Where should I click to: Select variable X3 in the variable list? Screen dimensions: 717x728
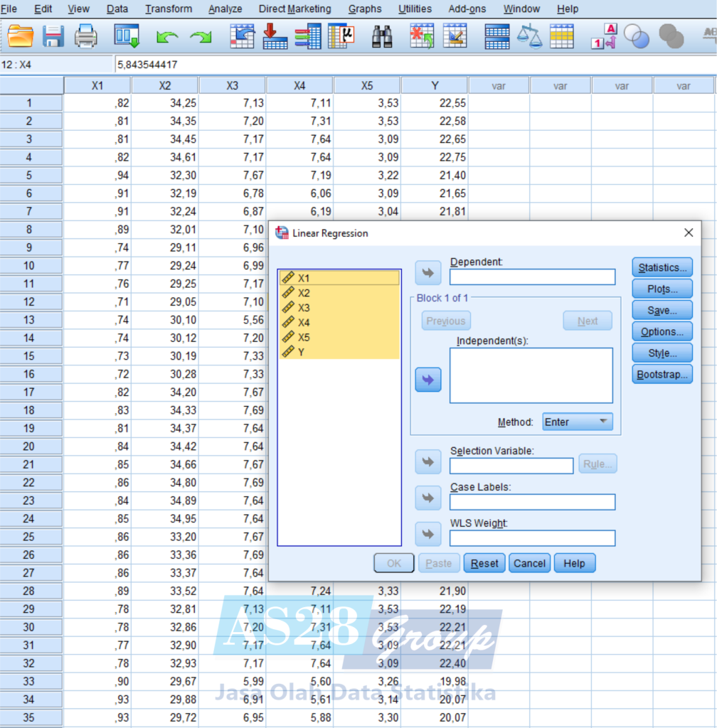304,308
